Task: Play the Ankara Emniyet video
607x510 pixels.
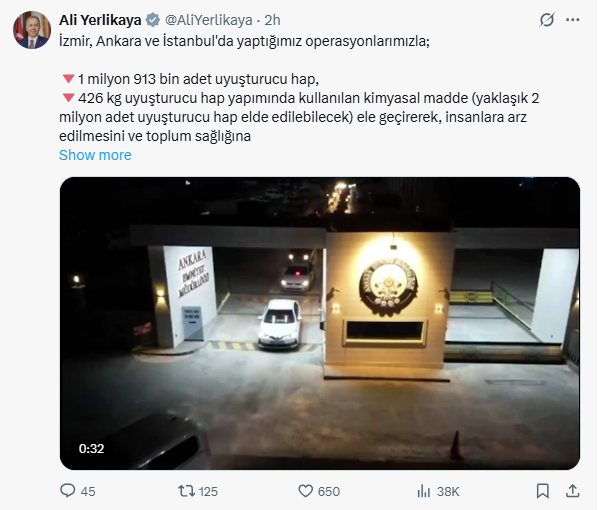Action: point(320,323)
